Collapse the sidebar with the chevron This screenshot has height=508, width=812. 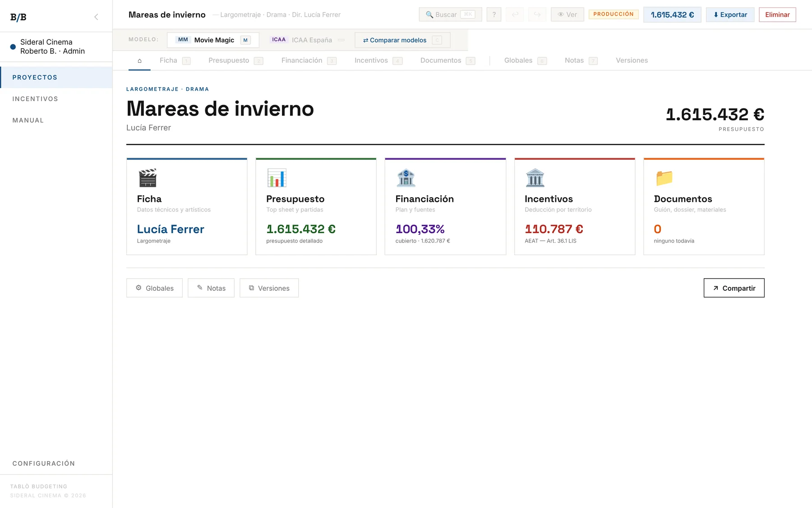(x=96, y=17)
